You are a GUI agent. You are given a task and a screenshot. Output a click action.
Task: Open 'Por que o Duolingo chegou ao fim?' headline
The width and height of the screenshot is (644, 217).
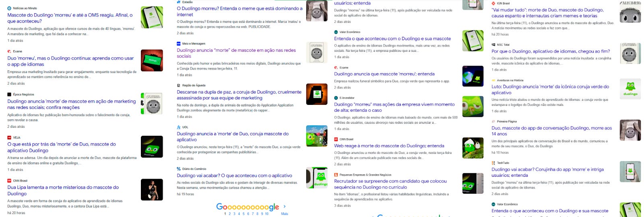click(551, 51)
